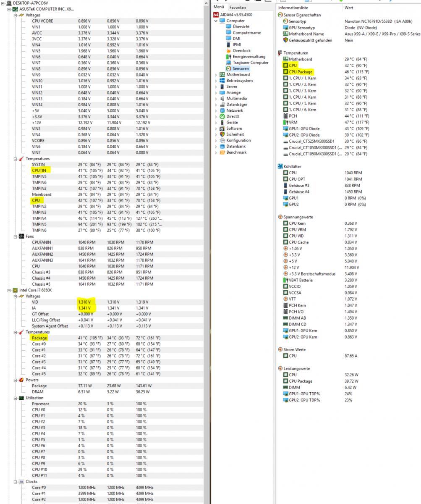Collapse the Powers group
421x504 pixels.
click(16, 380)
